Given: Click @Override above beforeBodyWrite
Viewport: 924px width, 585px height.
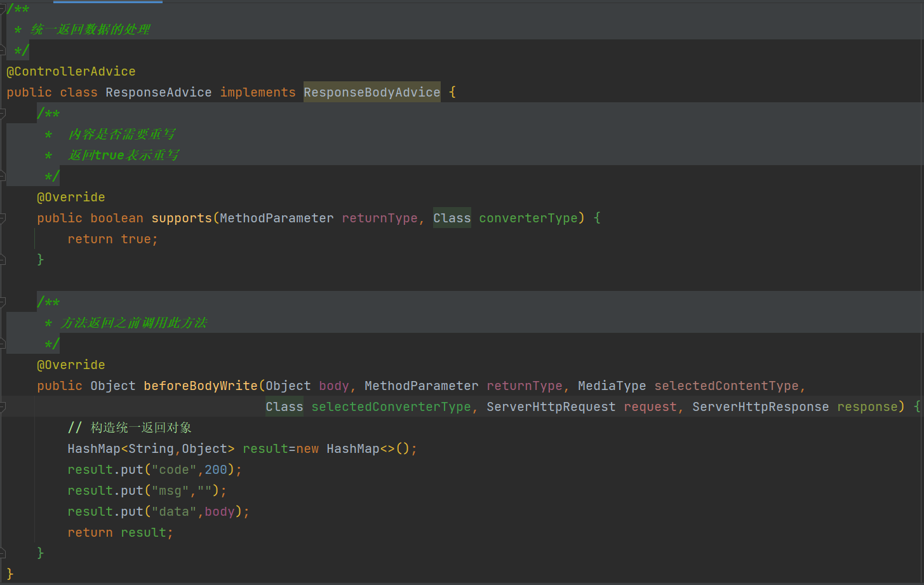Looking at the screenshot, I should tap(71, 365).
